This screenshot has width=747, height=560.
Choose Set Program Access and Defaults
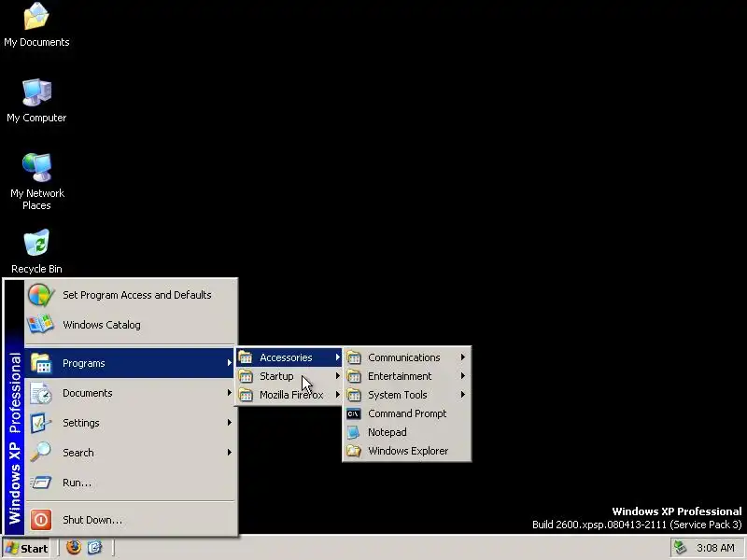[x=130, y=295]
